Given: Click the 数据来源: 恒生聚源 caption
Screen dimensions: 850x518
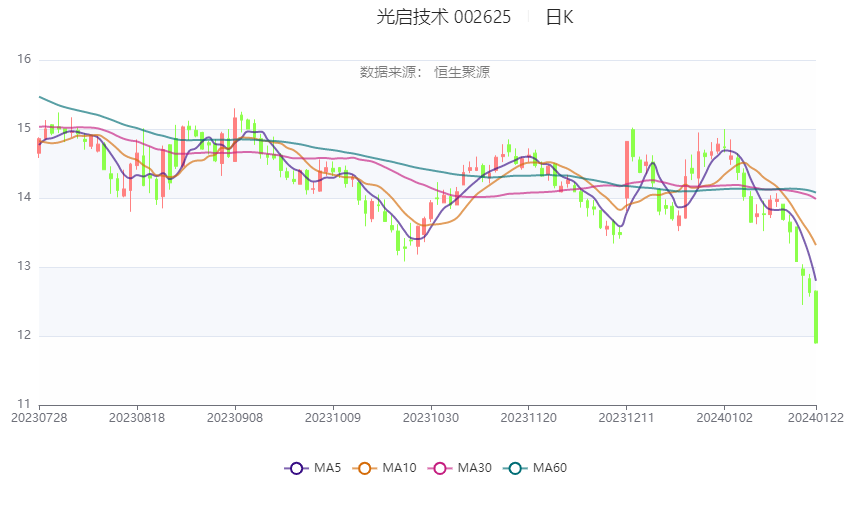Looking at the screenshot, I should click(425, 72).
